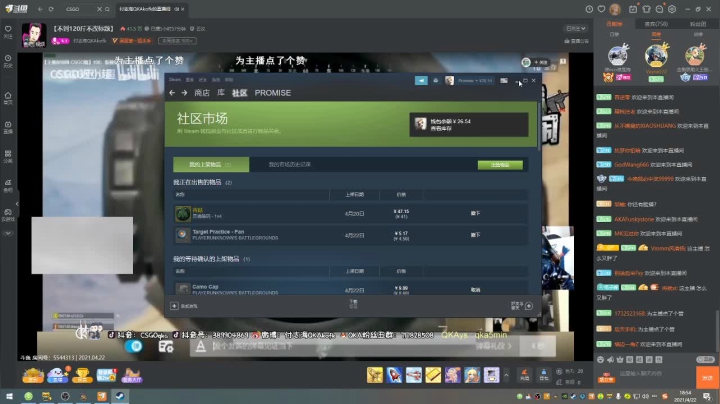Open watch history clock icon in top bar
The height and width of the screenshot is (404, 720).
[x=589, y=9]
